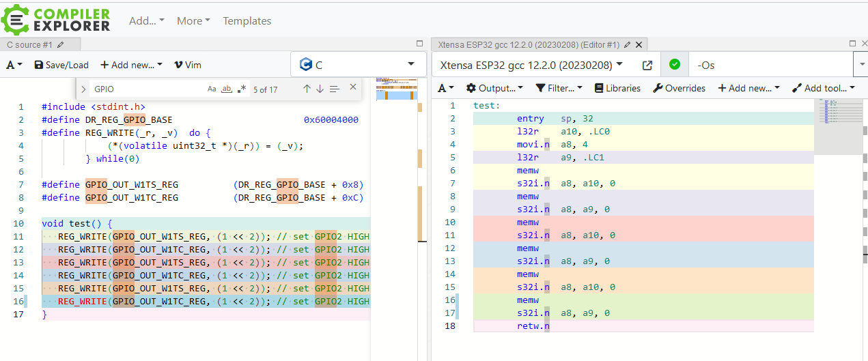The image size is (868, 361).
Task: Expand replace field in find widget
Action: pyautogui.click(x=83, y=89)
